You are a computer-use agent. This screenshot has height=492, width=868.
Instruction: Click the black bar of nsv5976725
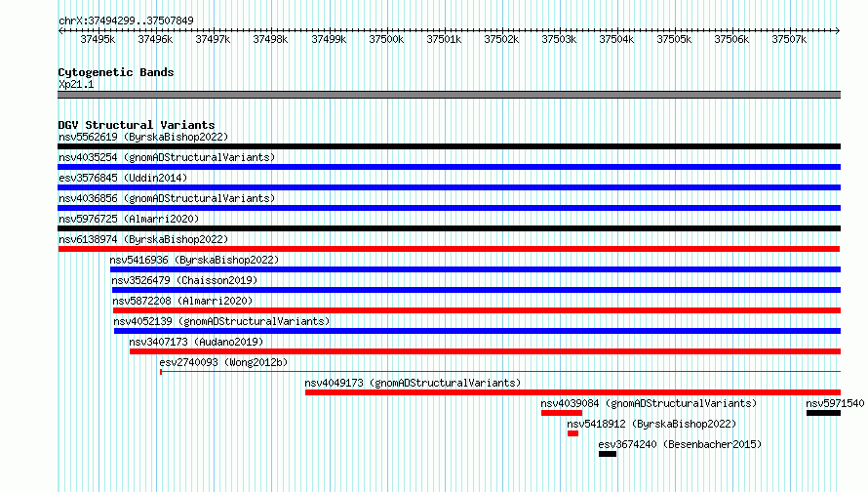(449, 228)
